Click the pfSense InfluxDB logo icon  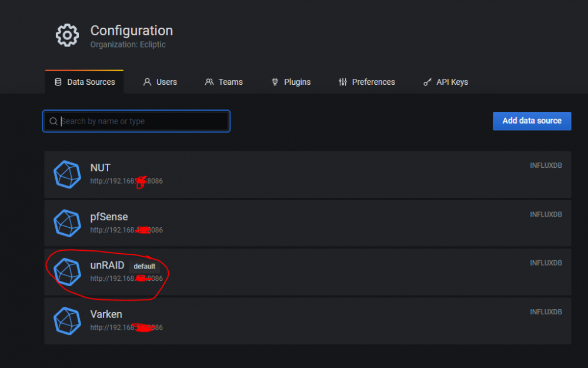pos(67,223)
